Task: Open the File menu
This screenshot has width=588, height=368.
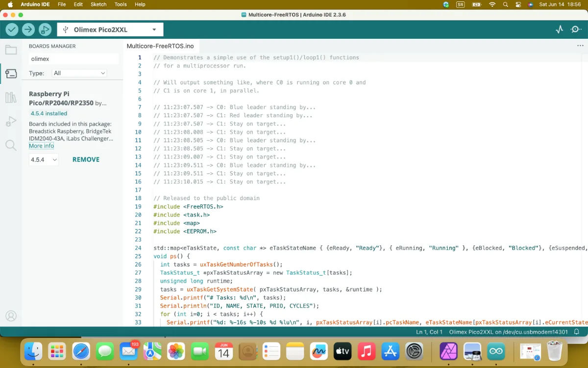Action: point(62,4)
